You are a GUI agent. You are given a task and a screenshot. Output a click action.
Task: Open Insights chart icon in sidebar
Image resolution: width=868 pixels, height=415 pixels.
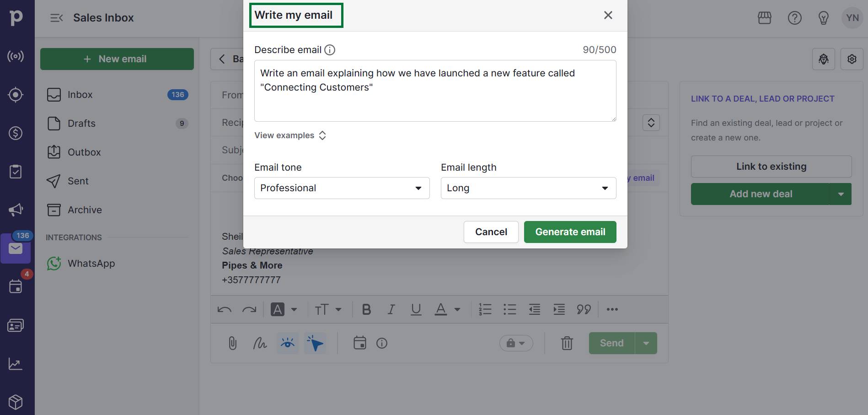click(x=16, y=364)
